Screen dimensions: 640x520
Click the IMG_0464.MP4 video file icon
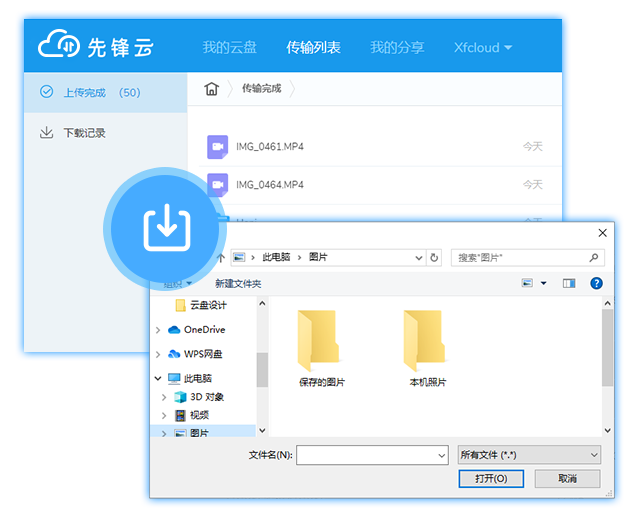(x=217, y=184)
